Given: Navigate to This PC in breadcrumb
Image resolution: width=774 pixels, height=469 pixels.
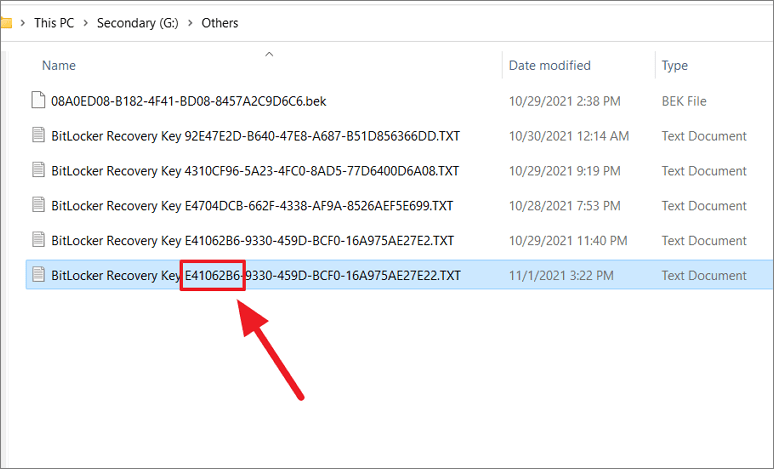Looking at the screenshot, I should tap(54, 23).
